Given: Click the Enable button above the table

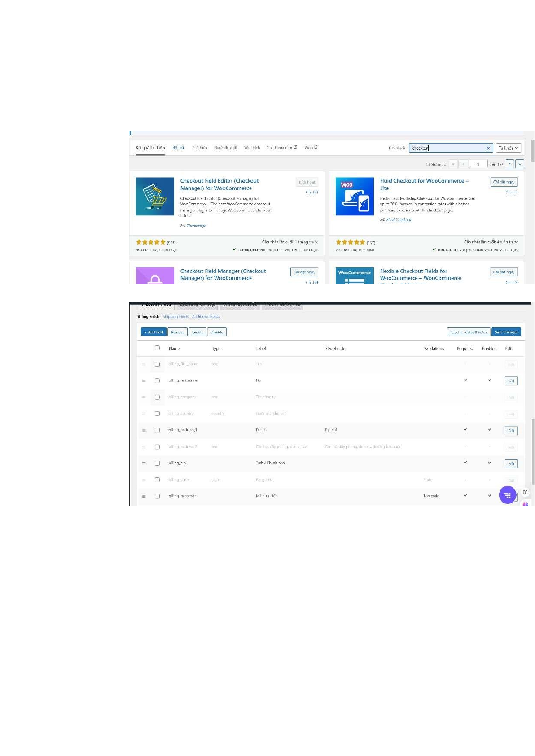Looking at the screenshot, I should click(197, 332).
